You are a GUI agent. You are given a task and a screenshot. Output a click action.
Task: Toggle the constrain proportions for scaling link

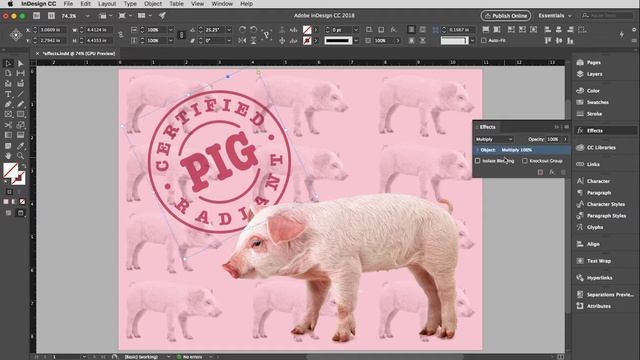[182, 35]
